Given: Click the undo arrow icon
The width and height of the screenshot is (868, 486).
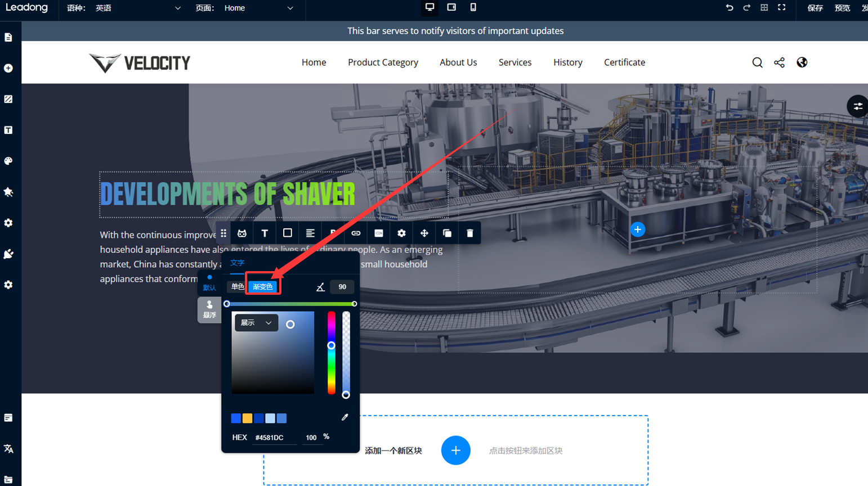Looking at the screenshot, I should click(x=729, y=8).
